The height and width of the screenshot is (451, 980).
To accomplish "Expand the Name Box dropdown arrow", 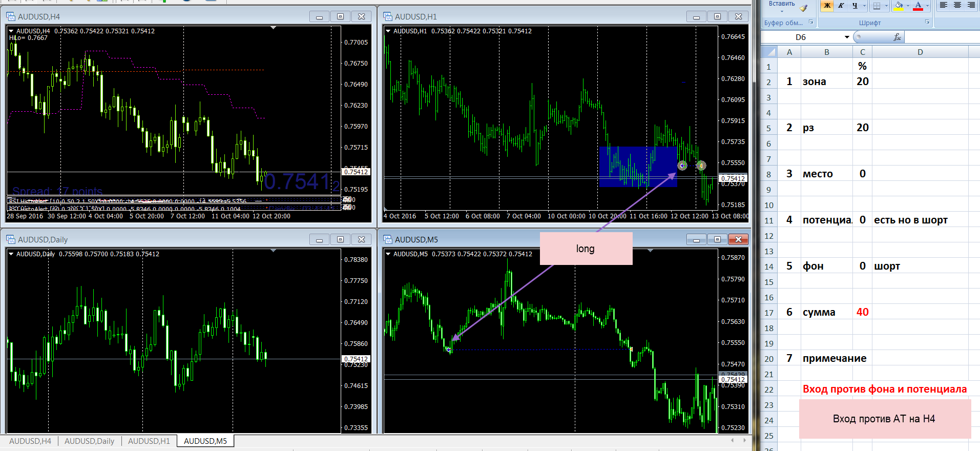I will 847,37.
